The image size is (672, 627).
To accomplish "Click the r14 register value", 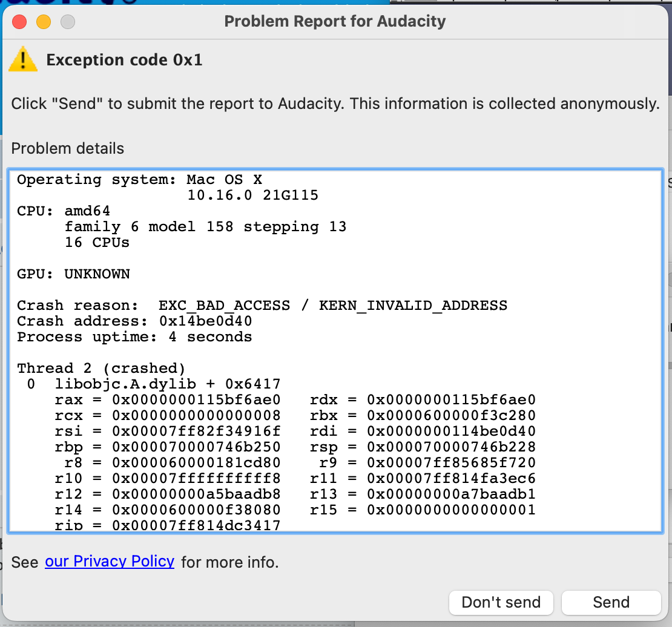I will point(196,510).
